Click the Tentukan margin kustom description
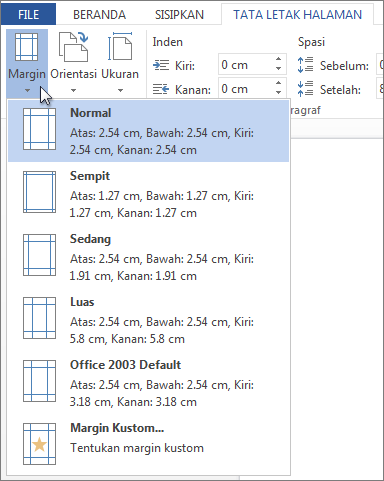This screenshot has width=384, height=481. coord(137,448)
